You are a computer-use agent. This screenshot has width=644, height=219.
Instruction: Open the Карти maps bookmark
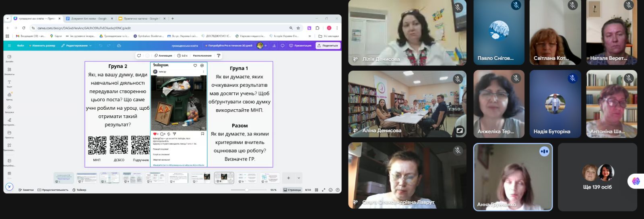coord(56,36)
